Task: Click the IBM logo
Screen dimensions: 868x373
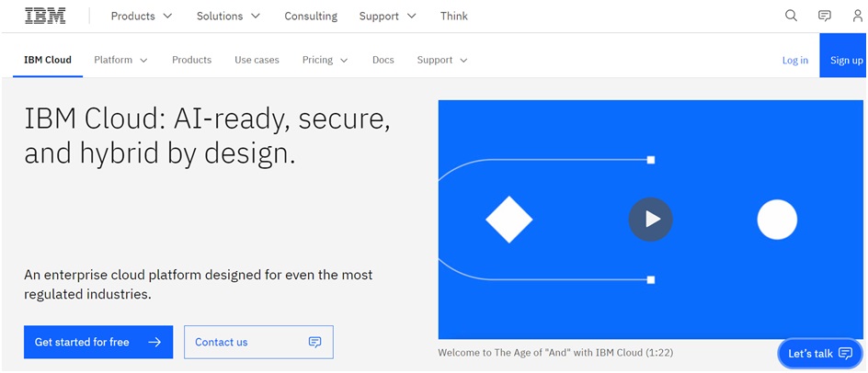Action: click(45, 16)
